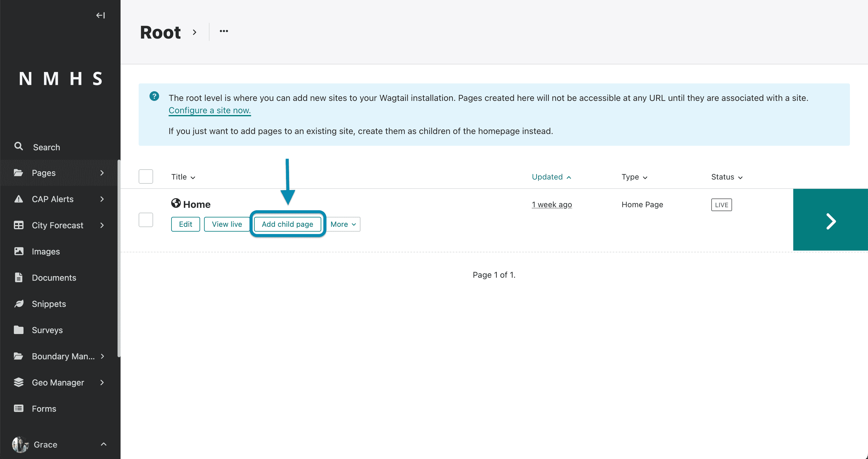Click the Edit button for Home

point(185,224)
